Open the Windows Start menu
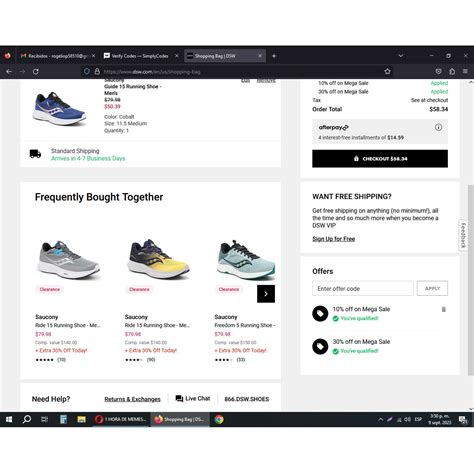 pos(9,419)
